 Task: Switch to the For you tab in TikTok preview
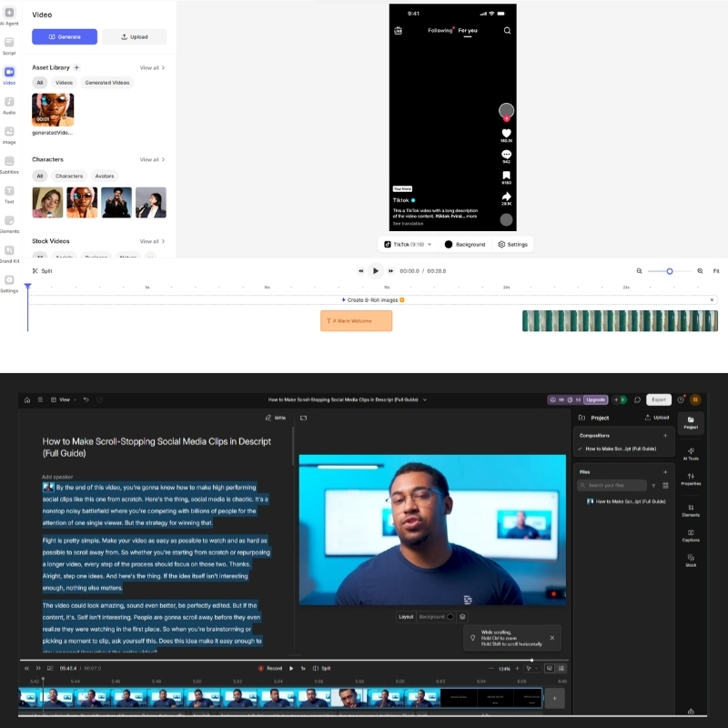[468, 31]
